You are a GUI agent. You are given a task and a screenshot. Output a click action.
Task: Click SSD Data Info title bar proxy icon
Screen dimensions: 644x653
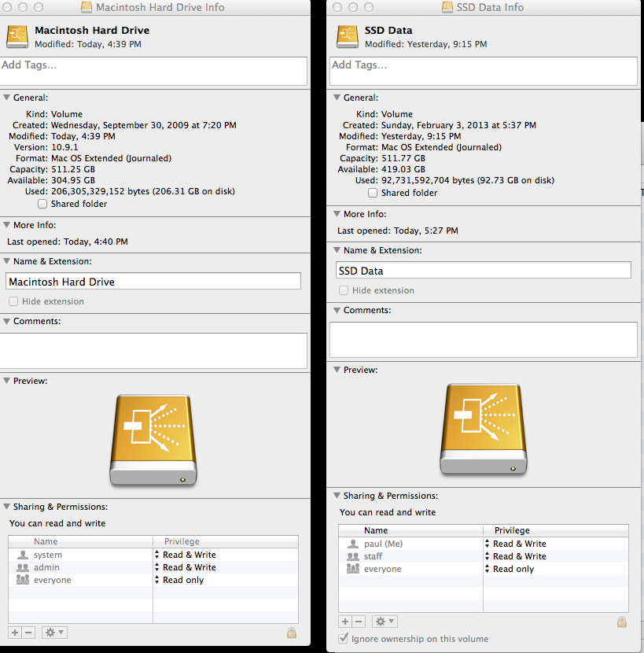coord(447,7)
